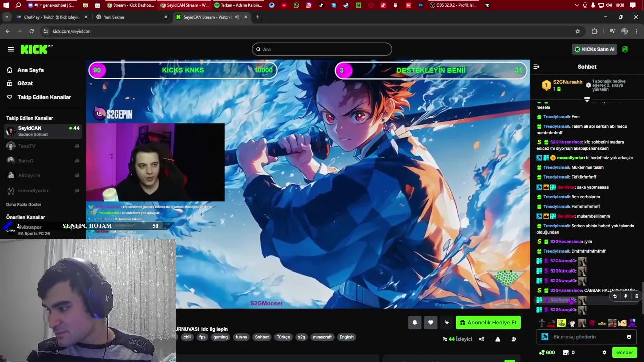Image resolution: width=644 pixels, height=362 pixels.
Task: Click the reply arrow on hovered chat message
Action: [x=615, y=297]
